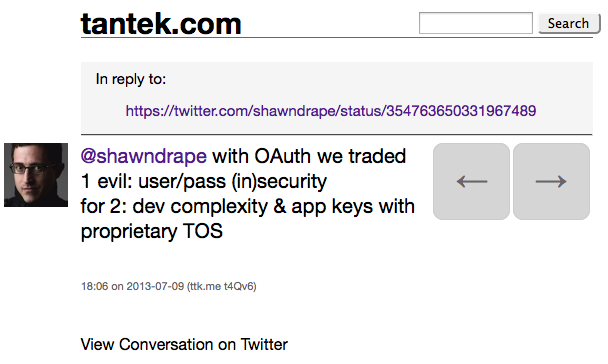Open the 18:06 on 2013-07-09 timestamp permalink
Screen dimensions: 608x364
click(132, 286)
